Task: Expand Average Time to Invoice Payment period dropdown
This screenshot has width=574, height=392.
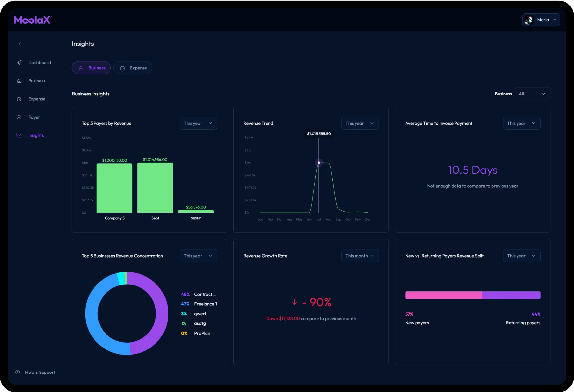Action: [521, 123]
